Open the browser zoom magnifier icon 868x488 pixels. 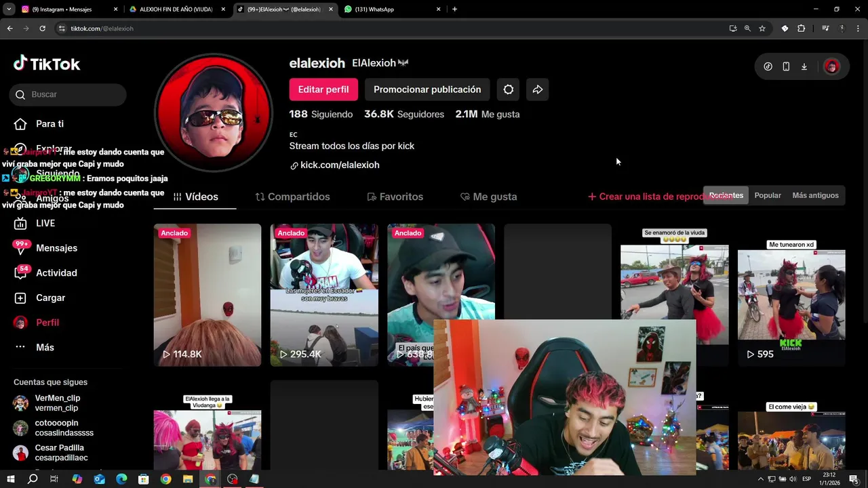pyautogui.click(x=747, y=28)
